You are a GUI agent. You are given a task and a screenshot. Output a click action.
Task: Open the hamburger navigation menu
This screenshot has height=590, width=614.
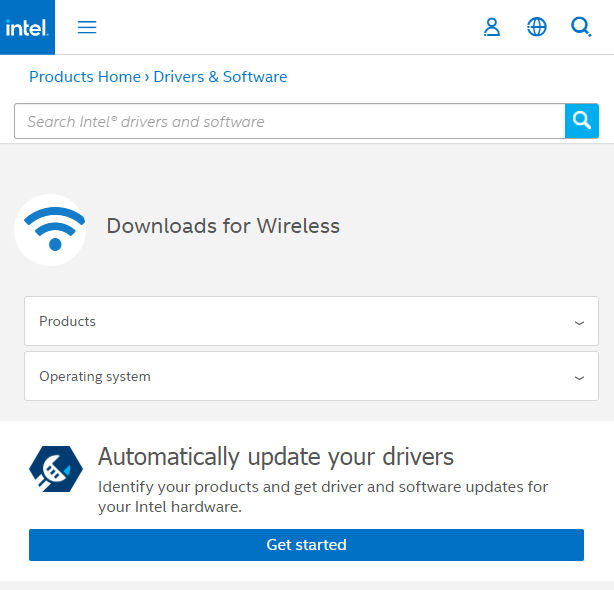87,27
